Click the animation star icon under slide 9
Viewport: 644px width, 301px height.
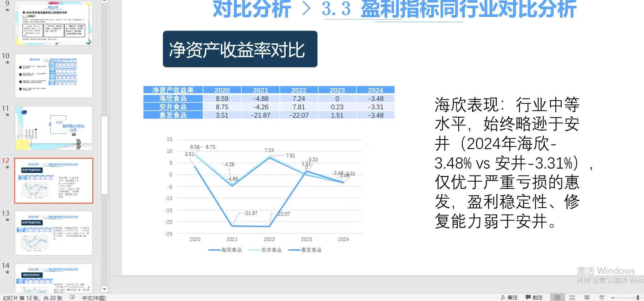pyautogui.click(x=7, y=10)
